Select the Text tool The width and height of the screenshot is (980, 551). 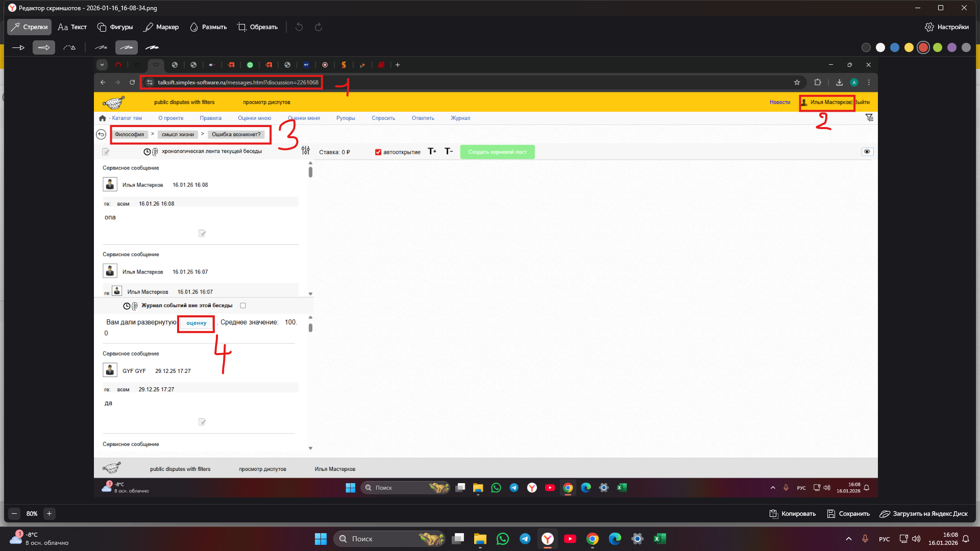pos(72,27)
